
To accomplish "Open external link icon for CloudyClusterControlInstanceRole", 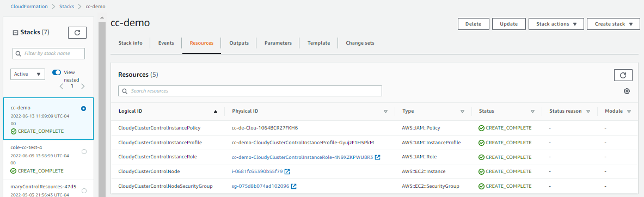I will coord(377,157).
